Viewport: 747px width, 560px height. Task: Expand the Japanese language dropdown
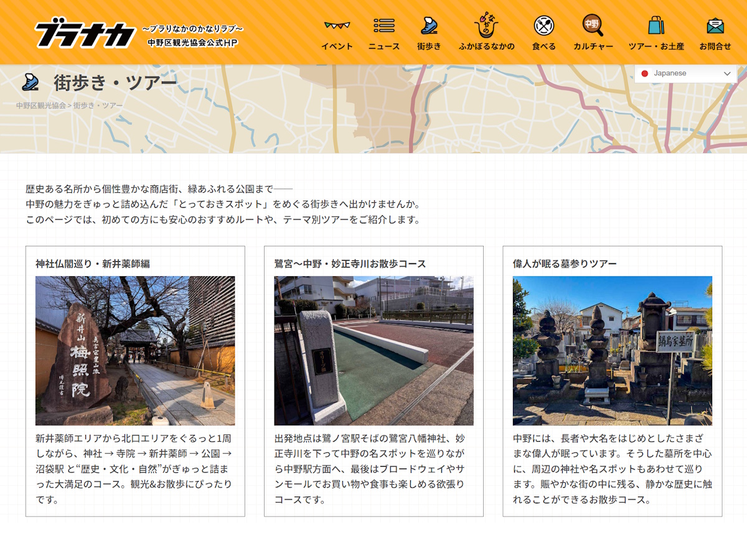pos(685,73)
